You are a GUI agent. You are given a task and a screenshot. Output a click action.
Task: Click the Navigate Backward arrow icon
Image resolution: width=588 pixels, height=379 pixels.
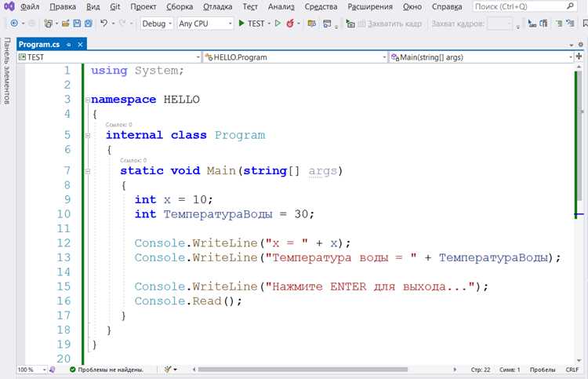[x=14, y=24]
